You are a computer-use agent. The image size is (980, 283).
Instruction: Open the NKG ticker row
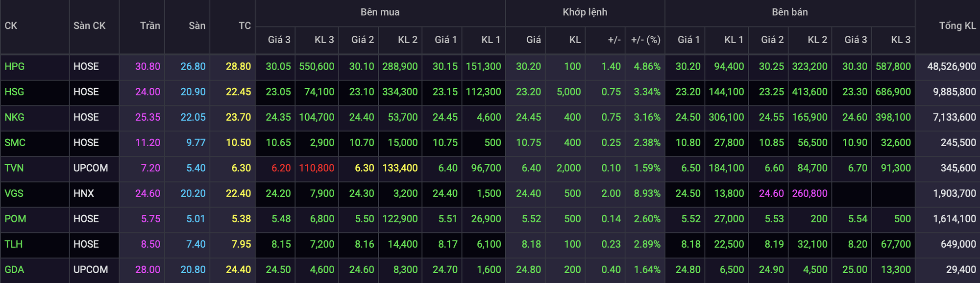point(14,117)
